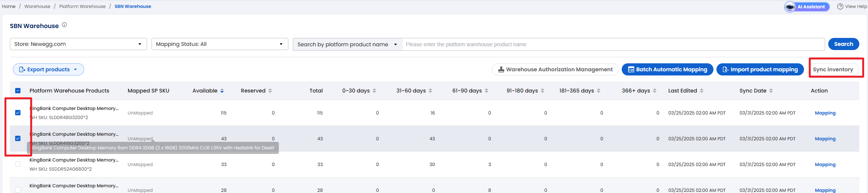Click the 31-60 days value 16
This screenshot has width=868, height=193.
pyautogui.click(x=433, y=113)
